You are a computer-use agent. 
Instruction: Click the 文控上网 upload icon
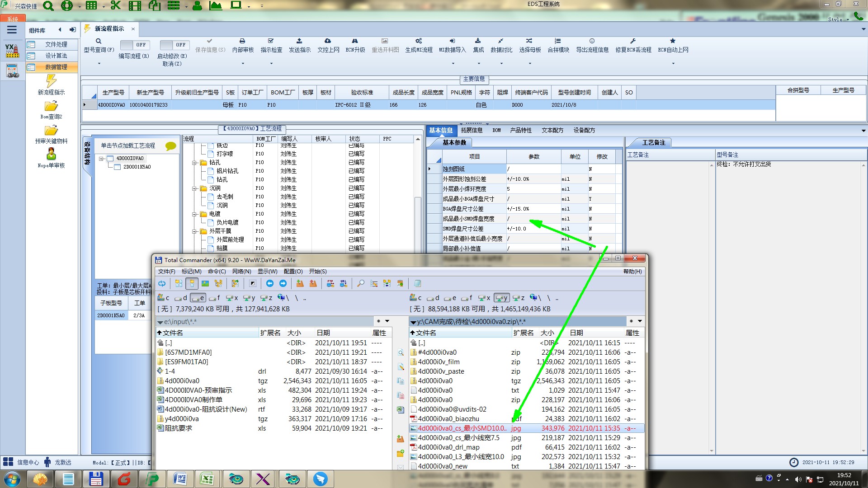click(x=328, y=41)
